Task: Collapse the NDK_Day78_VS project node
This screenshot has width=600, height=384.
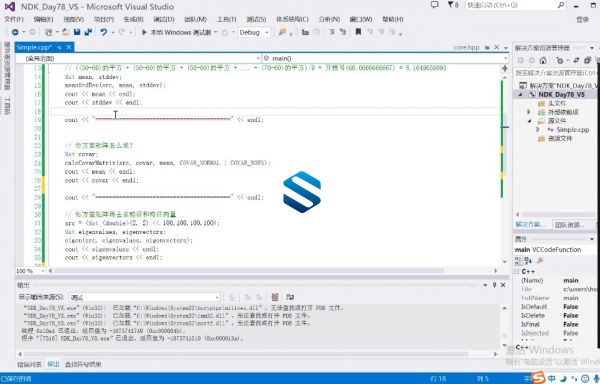Action: click(x=520, y=94)
